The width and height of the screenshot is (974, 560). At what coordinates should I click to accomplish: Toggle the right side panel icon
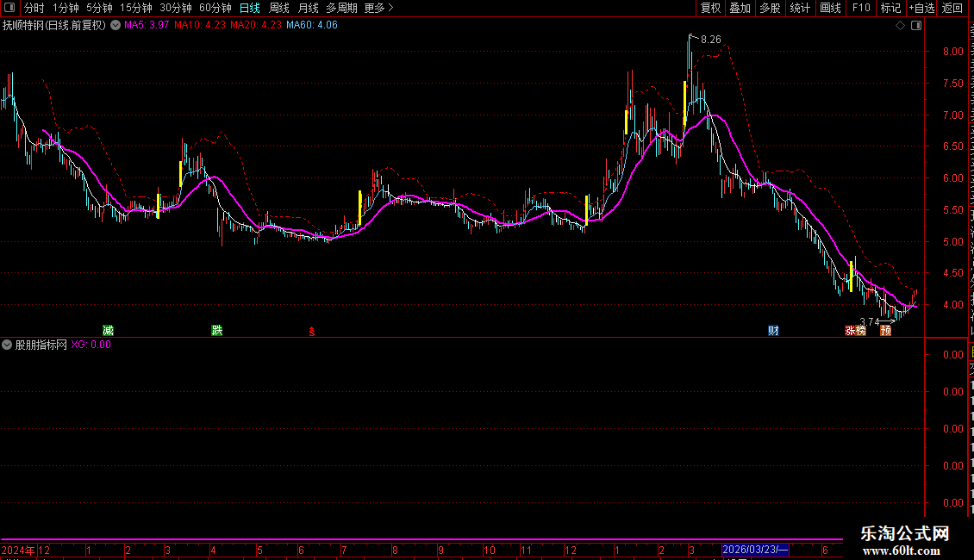coord(916,26)
